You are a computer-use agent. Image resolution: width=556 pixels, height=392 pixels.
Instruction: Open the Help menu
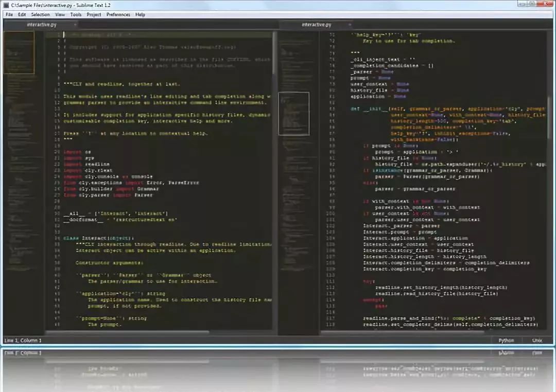point(141,14)
